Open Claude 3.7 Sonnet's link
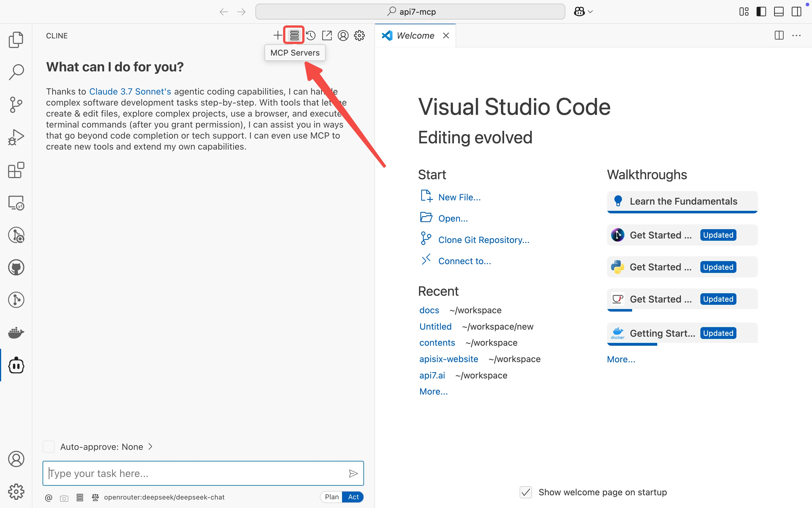This screenshot has width=812, height=508. pyautogui.click(x=130, y=91)
